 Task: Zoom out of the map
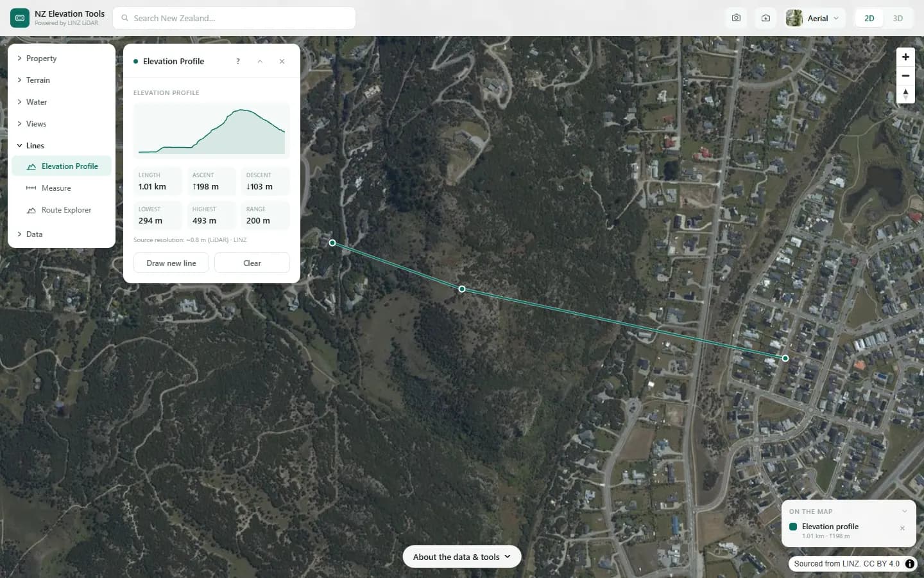(x=905, y=76)
